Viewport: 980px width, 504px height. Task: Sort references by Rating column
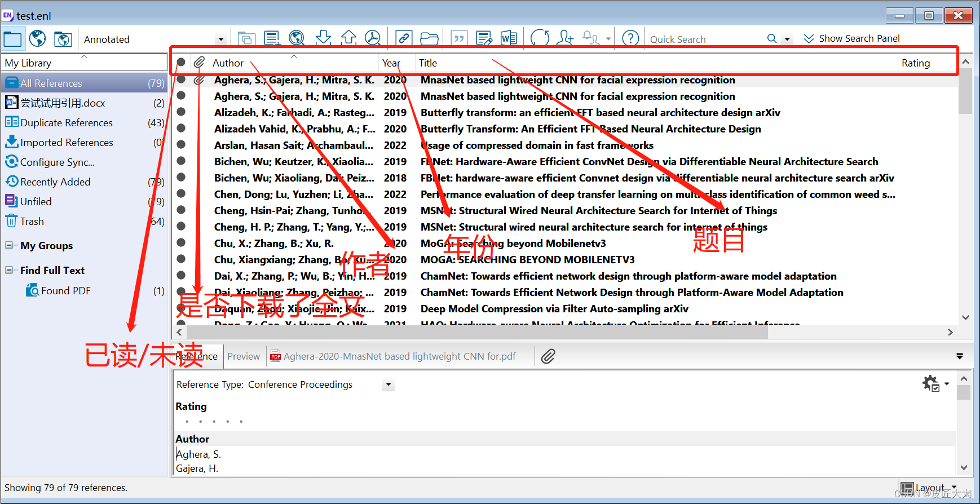click(916, 63)
